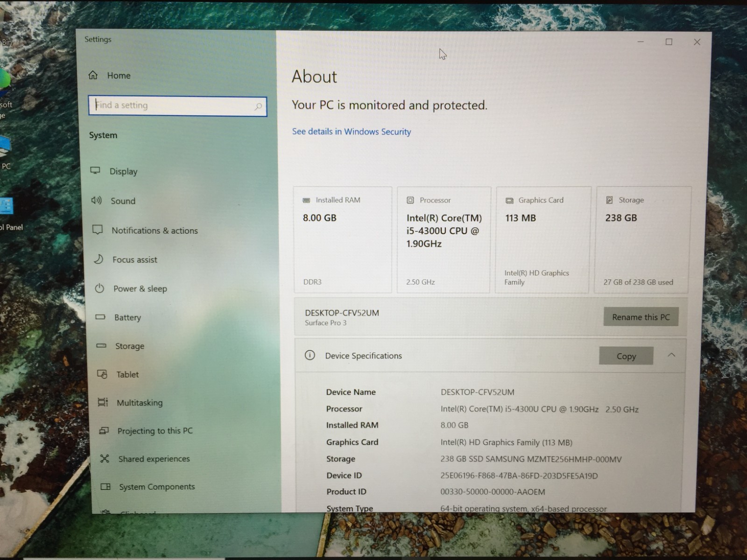Screen dimensions: 747x560
Task: Click the System Type row value
Action: pos(523,509)
